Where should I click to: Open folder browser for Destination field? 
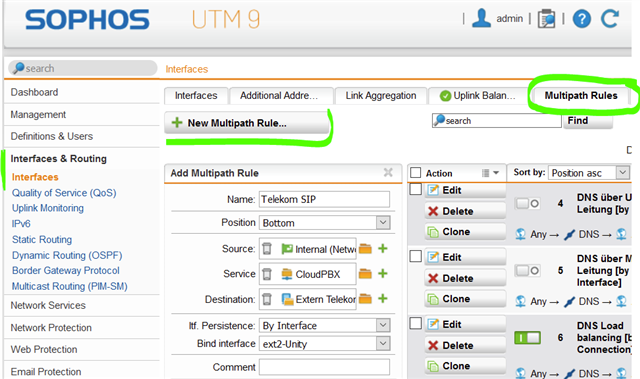(365, 299)
